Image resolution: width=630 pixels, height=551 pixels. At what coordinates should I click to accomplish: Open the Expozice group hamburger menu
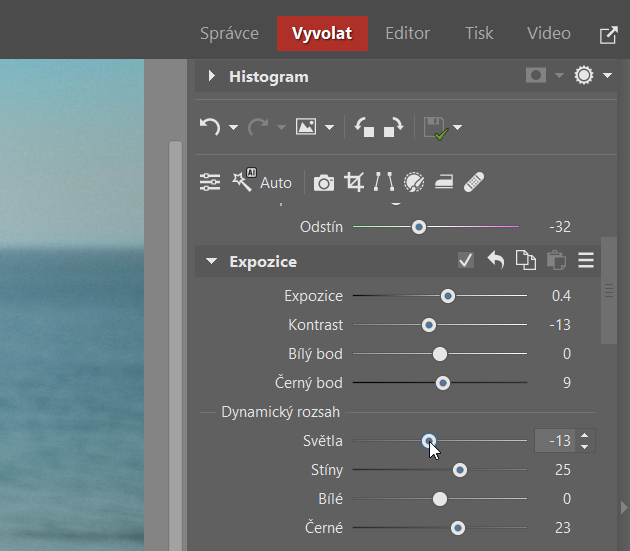[x=586, y=261]
